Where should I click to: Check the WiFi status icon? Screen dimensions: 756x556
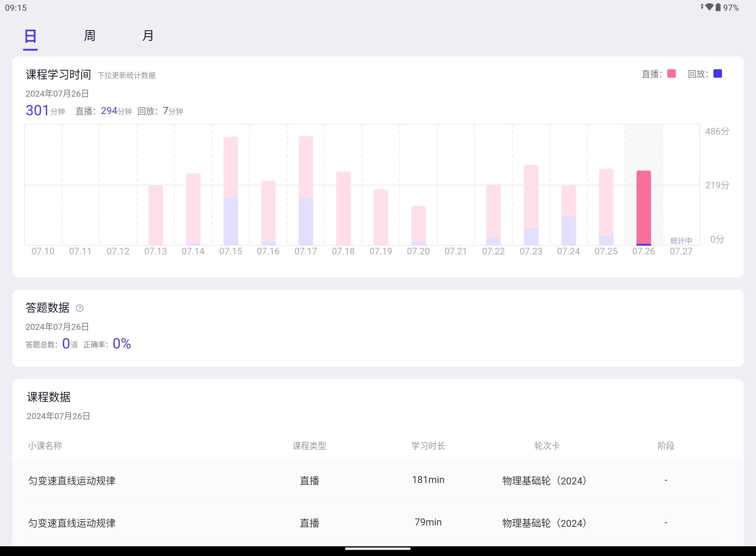click(x=709, y=7)
